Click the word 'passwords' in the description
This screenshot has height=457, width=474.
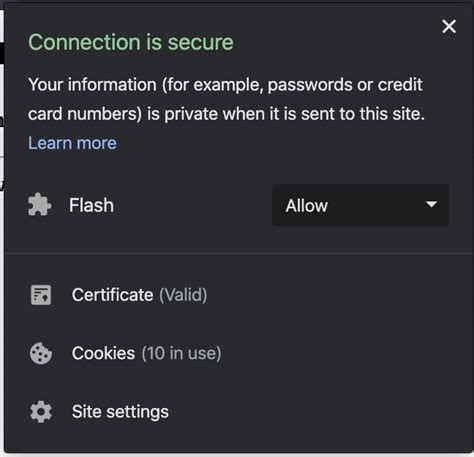point(310,85)
